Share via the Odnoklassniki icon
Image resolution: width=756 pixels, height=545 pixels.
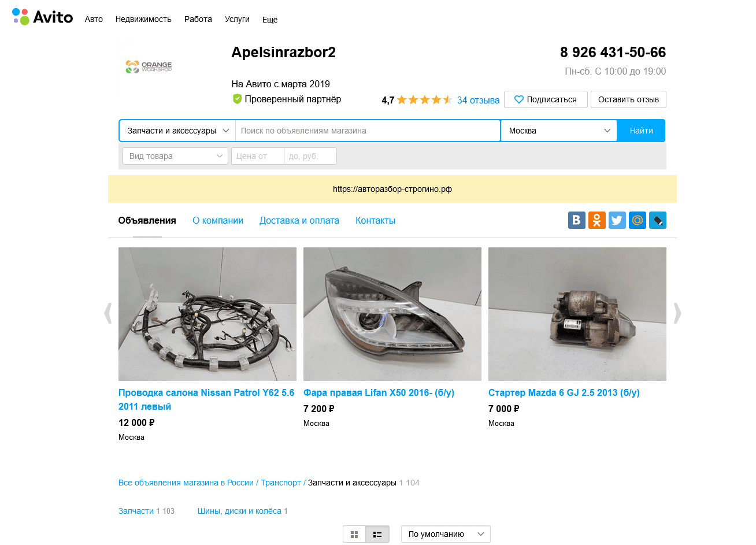pos(597,220)
